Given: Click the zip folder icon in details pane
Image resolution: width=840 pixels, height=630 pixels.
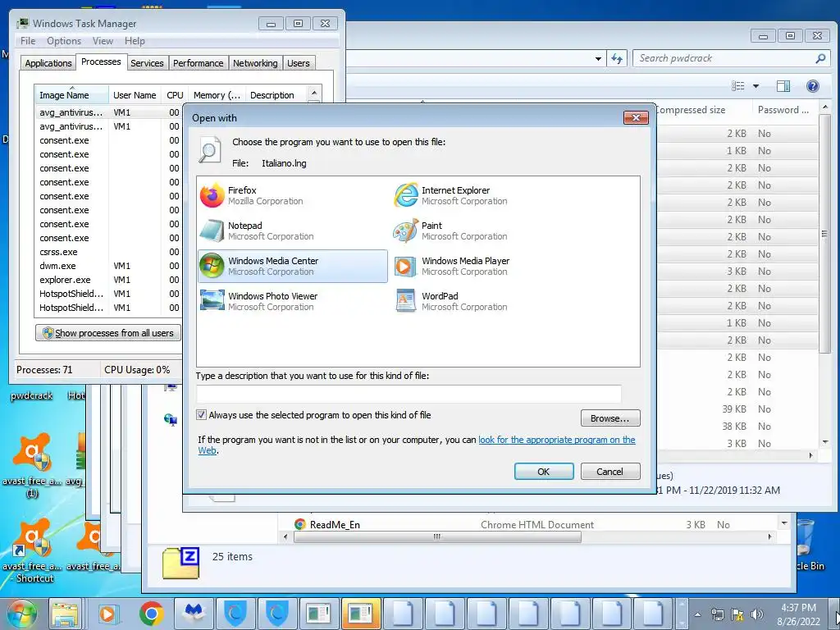Looking at the screenshot, I should point(181,563).
